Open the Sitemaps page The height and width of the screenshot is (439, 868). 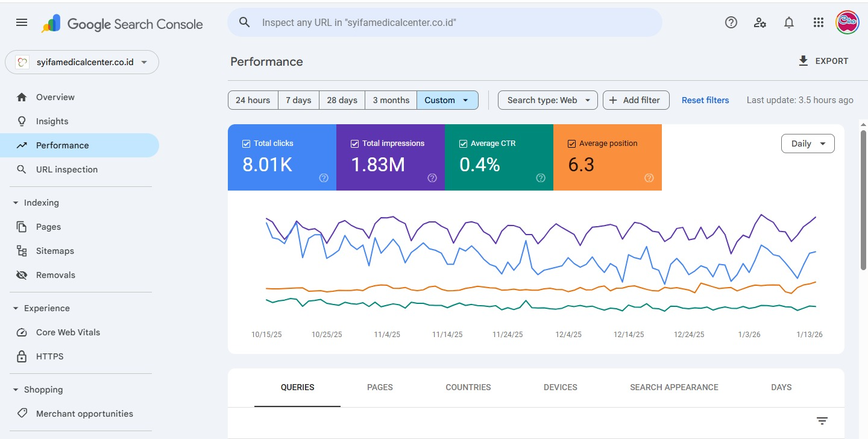tap(55, 251)
